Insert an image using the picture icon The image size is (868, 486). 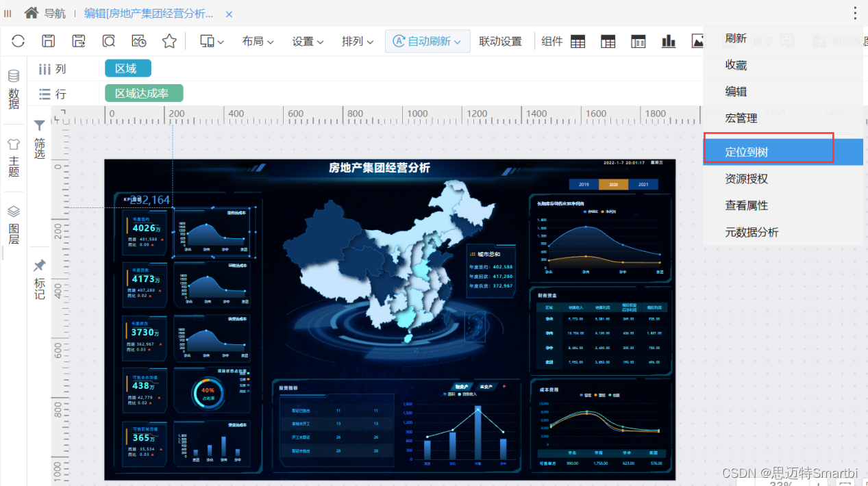click(x=697, y=41)
